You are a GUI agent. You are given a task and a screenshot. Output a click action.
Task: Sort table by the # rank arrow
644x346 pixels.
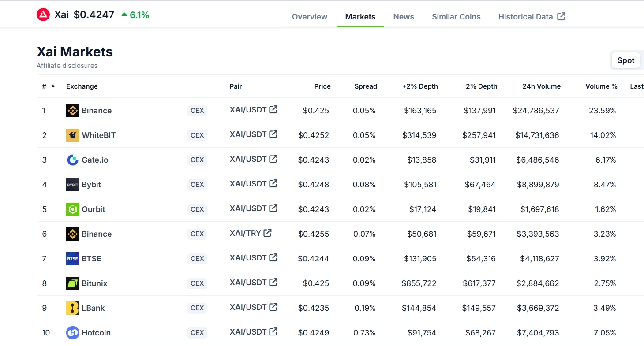pyautogui.click(x=53, y=86)
